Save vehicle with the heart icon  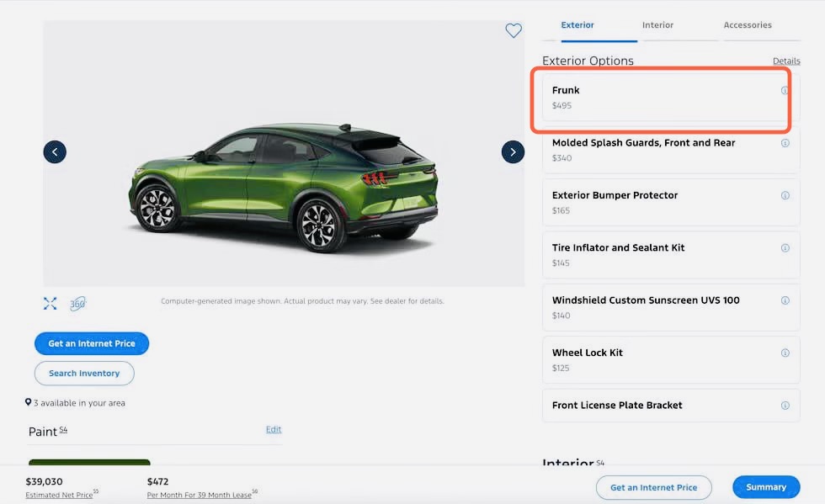pyautogui.click(x=514, y=31)
